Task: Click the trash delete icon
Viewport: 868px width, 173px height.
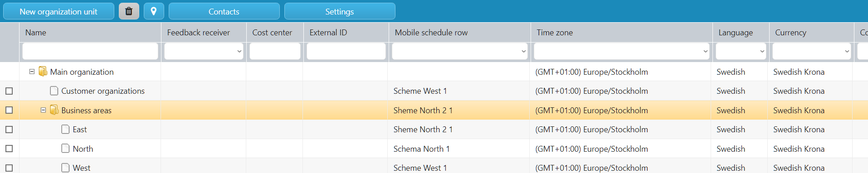Action: 129,11
